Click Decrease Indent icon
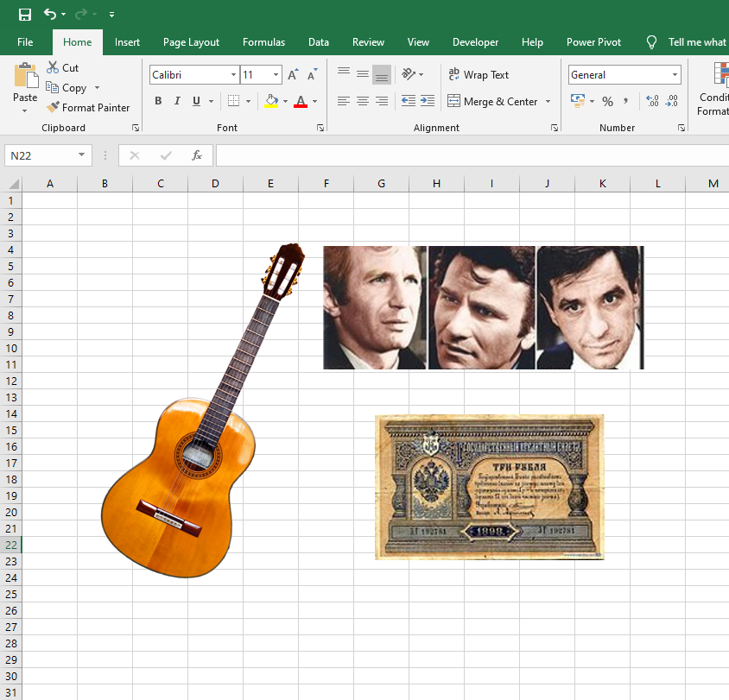The width and height of the screenshot is (729, 700). [x=409, y=101]
